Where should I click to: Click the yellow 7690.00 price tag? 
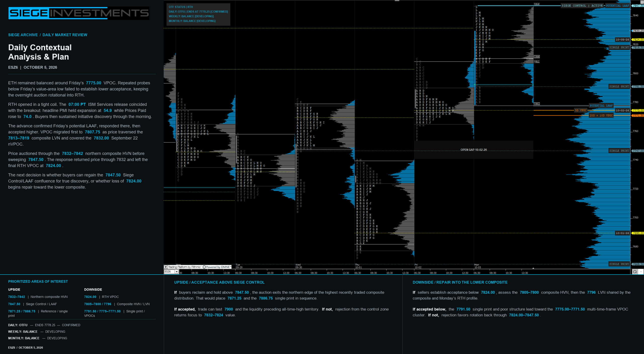pos(638,233)
